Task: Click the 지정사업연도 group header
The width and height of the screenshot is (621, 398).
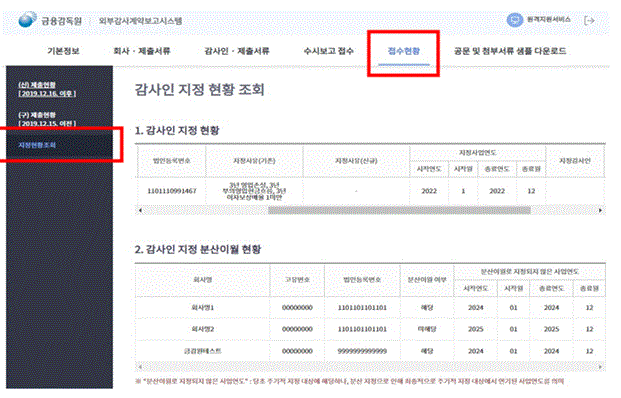Action: click(477, 153)
